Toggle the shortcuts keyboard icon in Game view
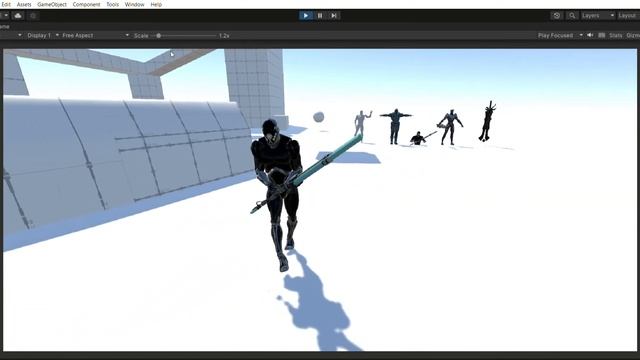Screen dimensions: 640x360 click(602, 36)
